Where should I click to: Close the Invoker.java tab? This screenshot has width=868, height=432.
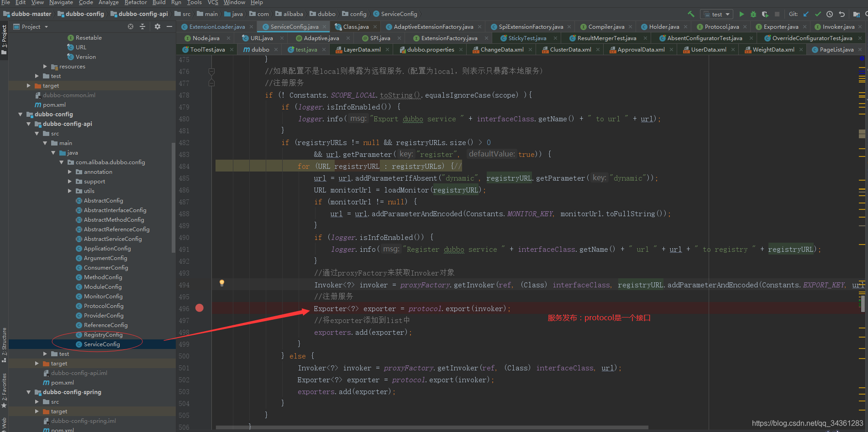point(861,27)
